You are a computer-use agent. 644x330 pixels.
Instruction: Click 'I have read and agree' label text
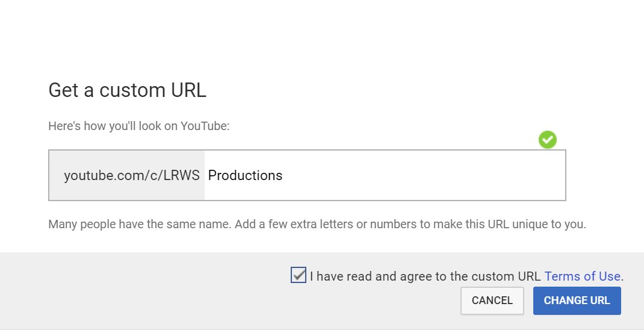click(x=425, y=276)
